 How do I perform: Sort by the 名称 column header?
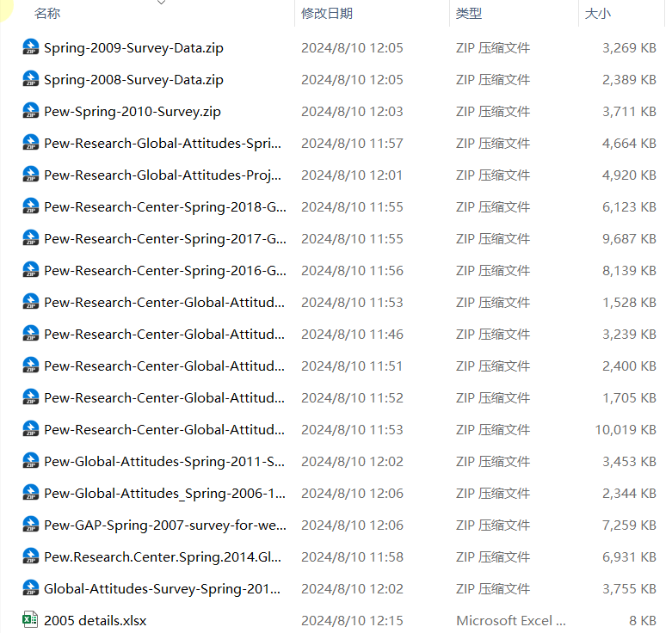click(x=47, y=13)
